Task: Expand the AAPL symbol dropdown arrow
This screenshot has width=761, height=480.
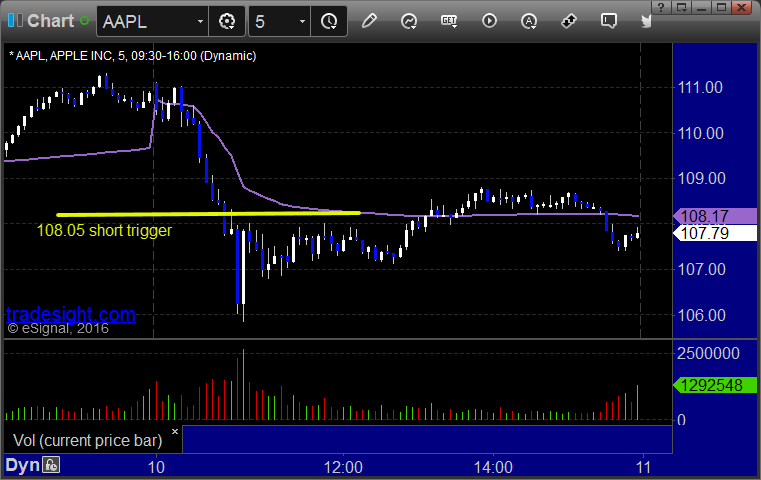Action: [x=200, y=22]
